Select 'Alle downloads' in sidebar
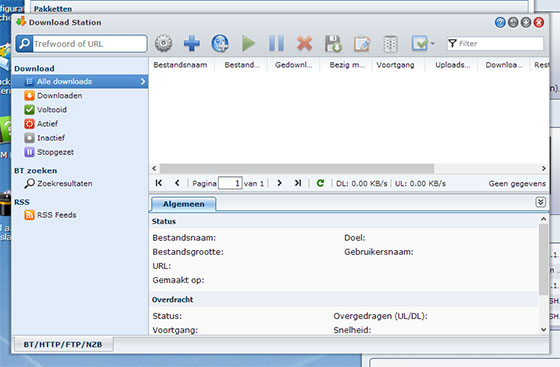Viewport: 560px width, 367px height. 80,81
